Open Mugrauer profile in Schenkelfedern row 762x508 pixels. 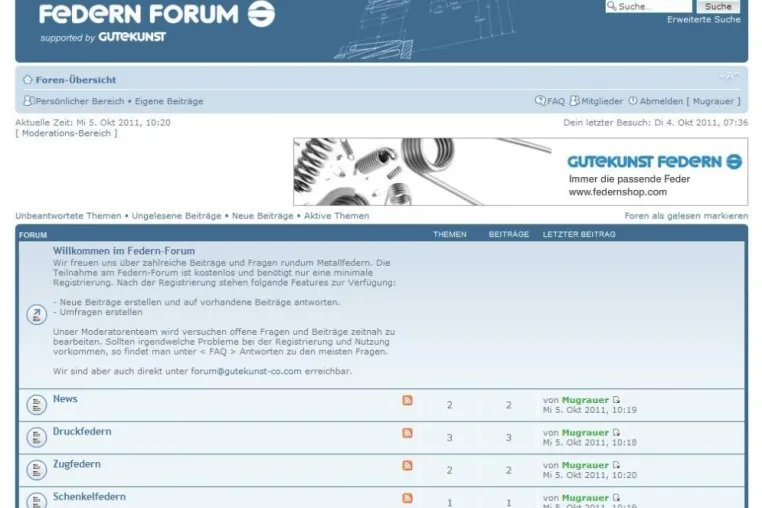coord(585,498)
